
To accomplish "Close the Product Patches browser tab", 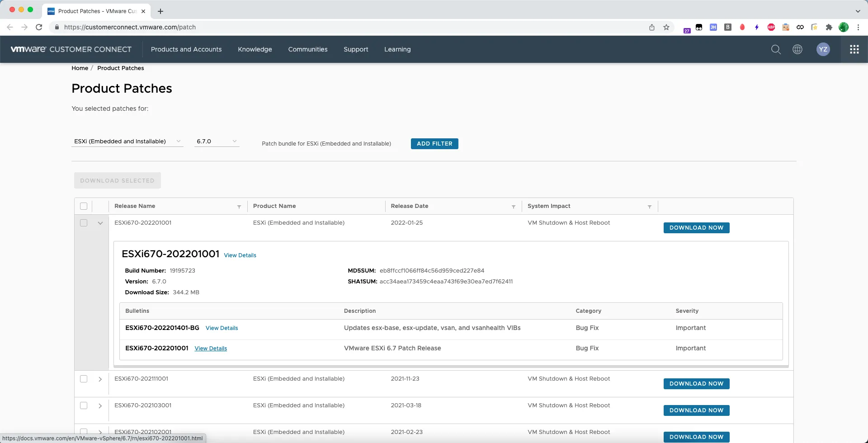I will click(x=143, y=11).
